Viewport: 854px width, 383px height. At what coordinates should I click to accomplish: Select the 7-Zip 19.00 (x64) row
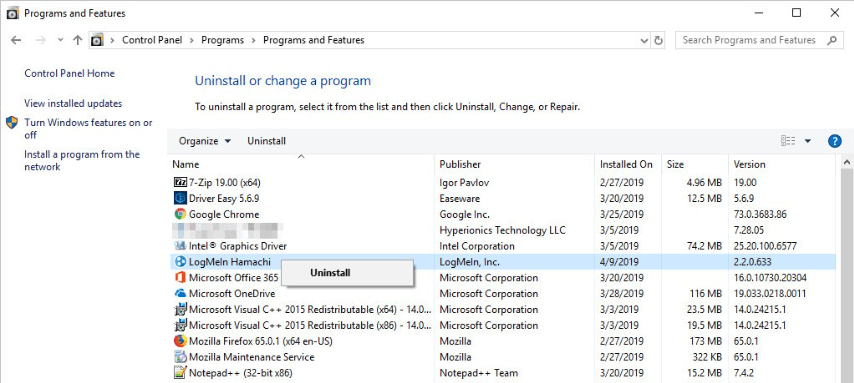coord(502,183)
